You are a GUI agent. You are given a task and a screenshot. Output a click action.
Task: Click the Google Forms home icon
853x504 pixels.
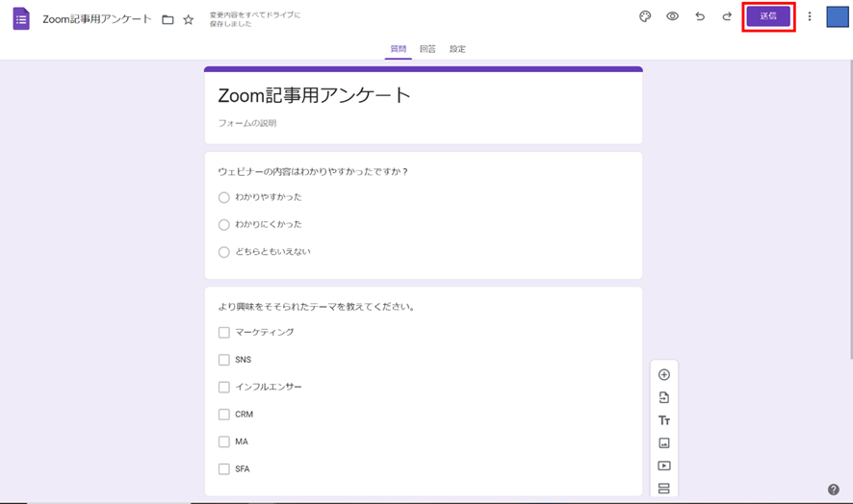click(21, 19)
